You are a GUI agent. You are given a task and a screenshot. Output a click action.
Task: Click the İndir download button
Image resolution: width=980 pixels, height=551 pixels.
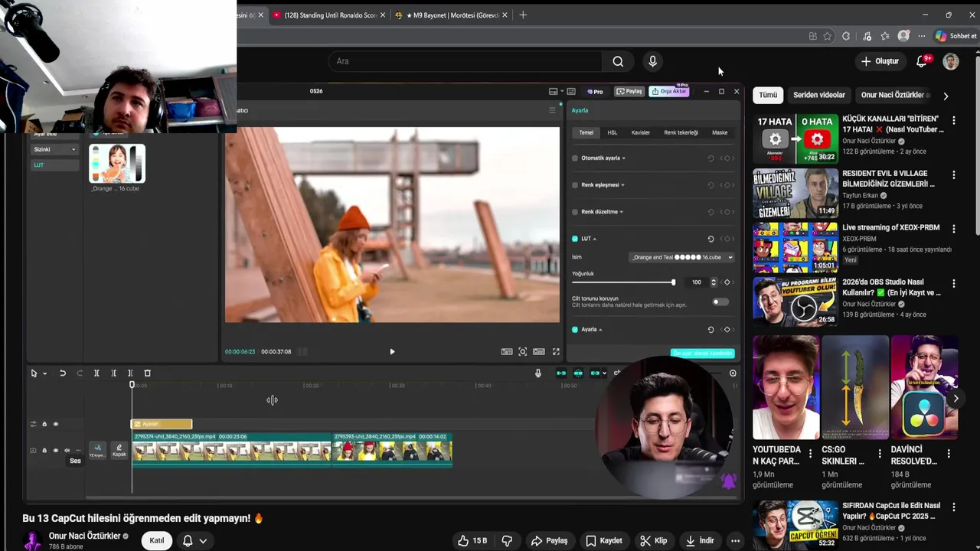click(699, 540)
